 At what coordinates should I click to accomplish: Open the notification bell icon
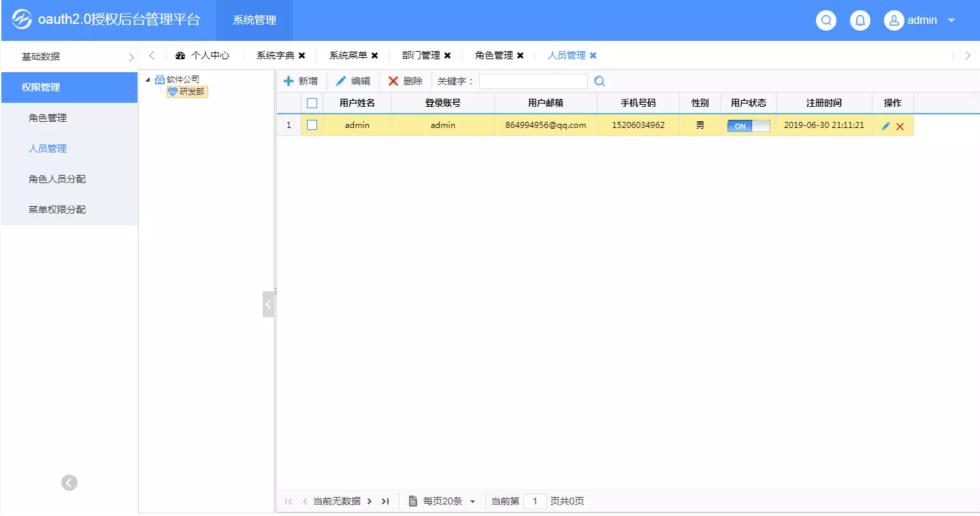point(860,20)
